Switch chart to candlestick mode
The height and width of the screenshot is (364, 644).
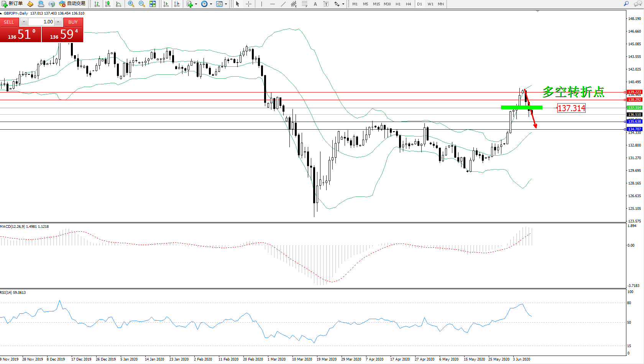coord(108,4)
